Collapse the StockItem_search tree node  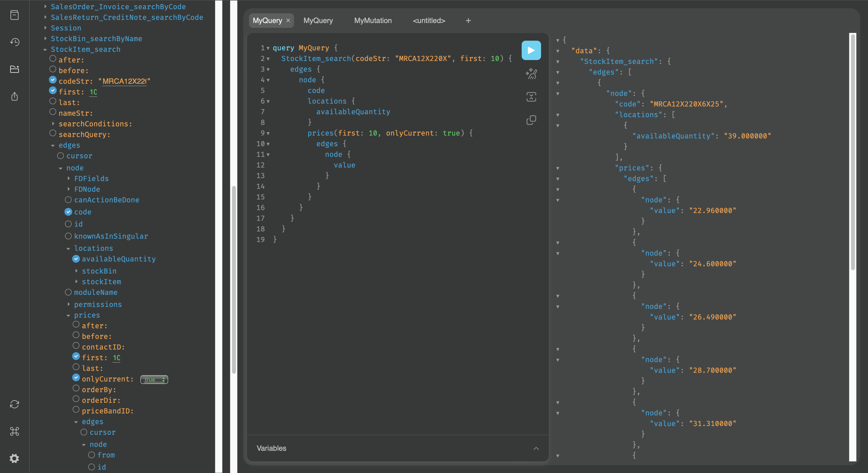pos(45,50)
